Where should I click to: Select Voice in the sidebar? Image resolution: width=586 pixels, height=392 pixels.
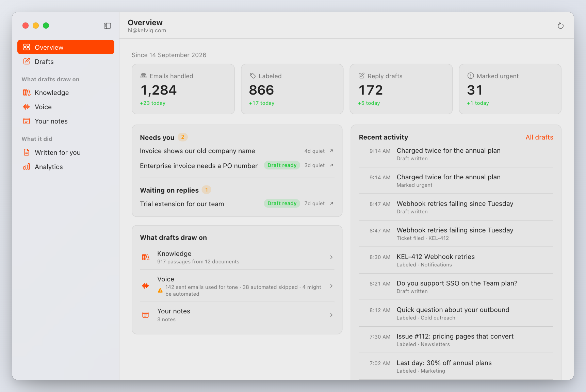[66, 107]
